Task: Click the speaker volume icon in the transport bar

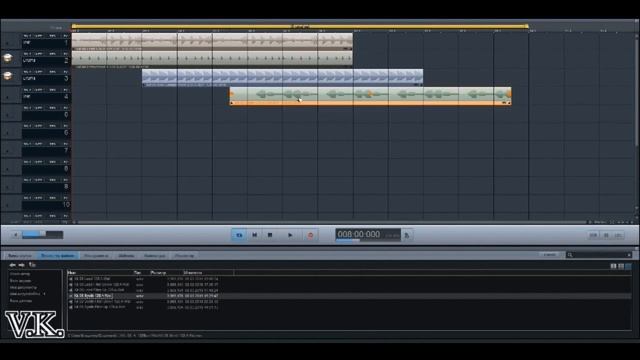Action: pos(16,235)
